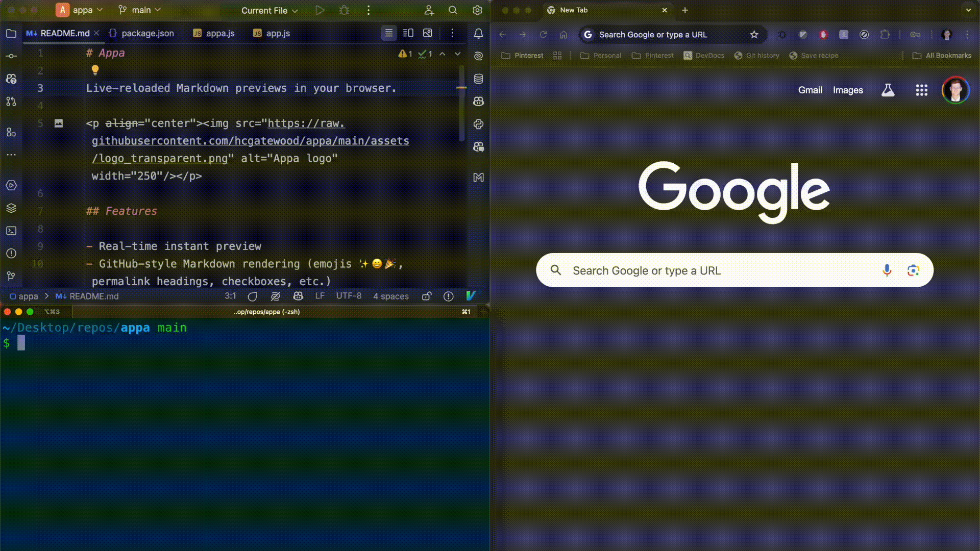980x551 pixels.
Task: Focus the Google search input box
Action: [715, 270]
